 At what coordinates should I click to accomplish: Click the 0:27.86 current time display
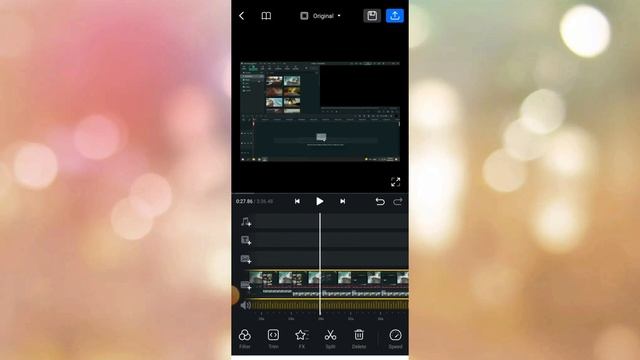pyautogui.click(x=244, y=201)
